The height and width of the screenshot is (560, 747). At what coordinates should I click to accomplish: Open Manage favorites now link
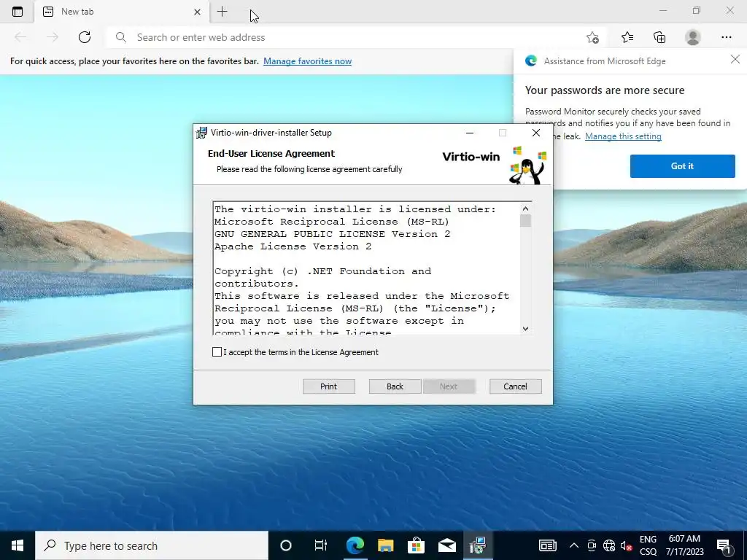coord(307,61)
